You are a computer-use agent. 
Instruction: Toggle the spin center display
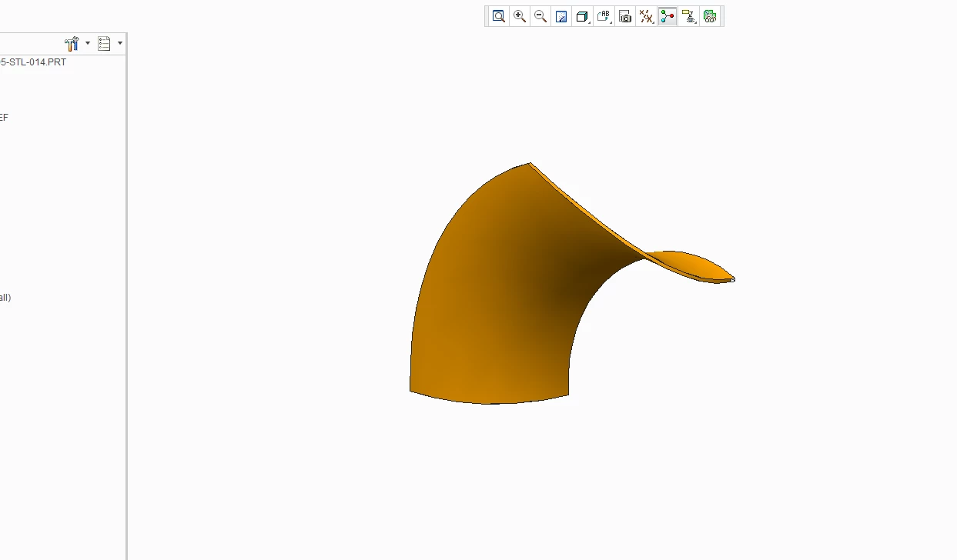[668, 16]
